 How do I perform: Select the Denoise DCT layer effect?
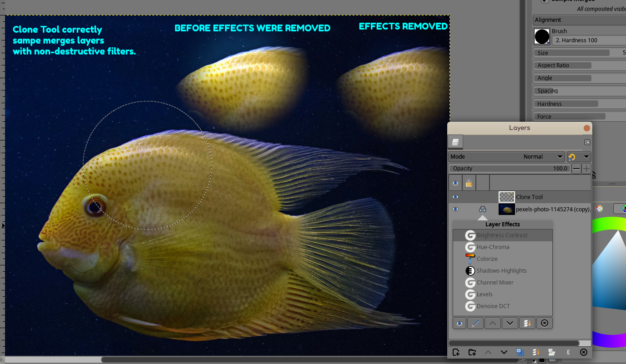503,306
